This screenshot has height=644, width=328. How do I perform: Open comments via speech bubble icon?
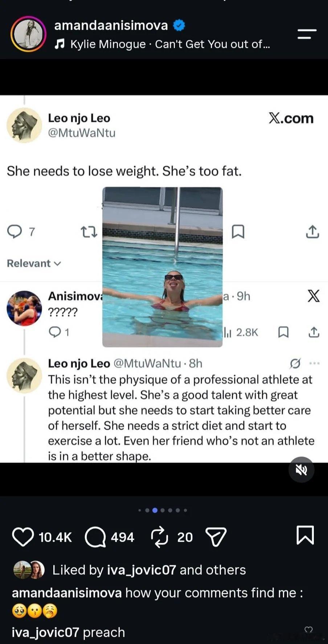(x=95, y=537)
